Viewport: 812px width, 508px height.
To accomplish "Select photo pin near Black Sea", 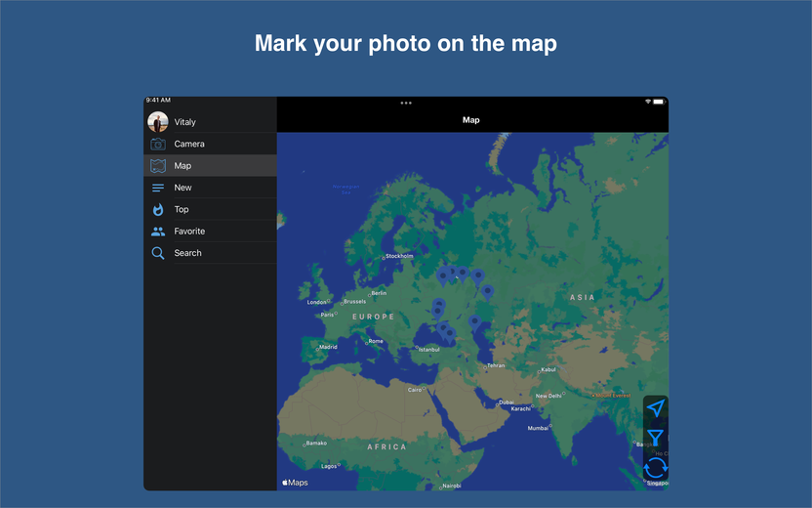I will [450, 335].
